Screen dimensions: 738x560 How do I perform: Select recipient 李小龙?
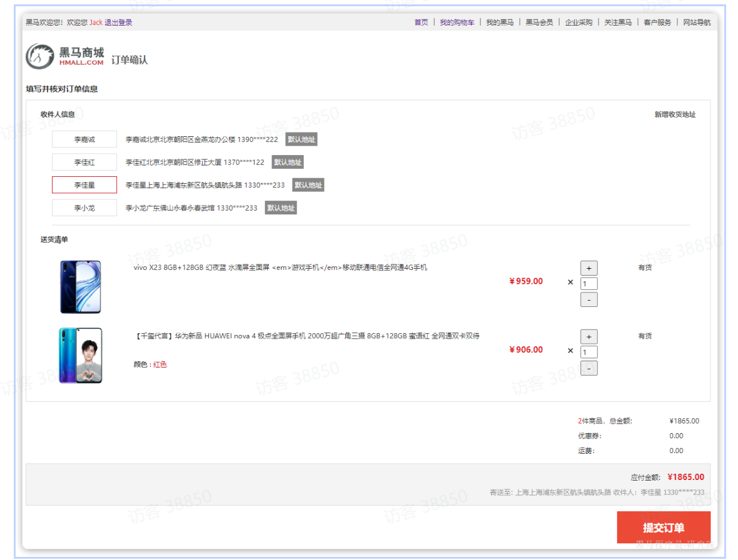tap(84, 208)
